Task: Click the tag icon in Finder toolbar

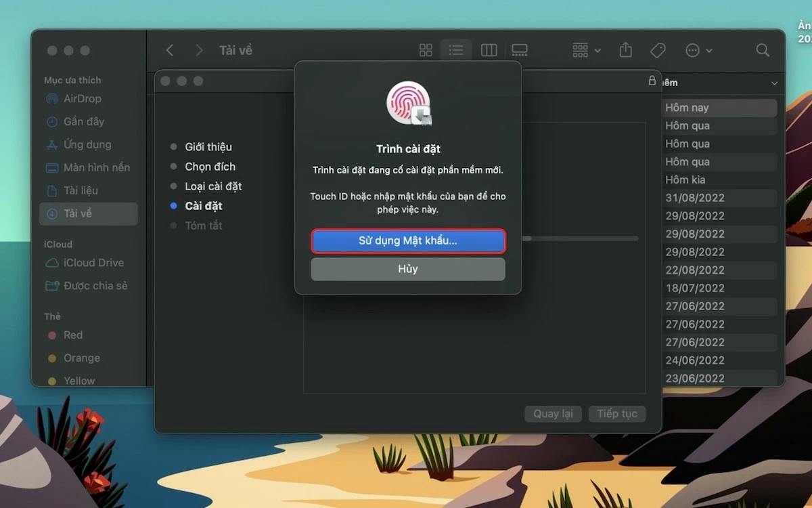Action: (658, 50)
